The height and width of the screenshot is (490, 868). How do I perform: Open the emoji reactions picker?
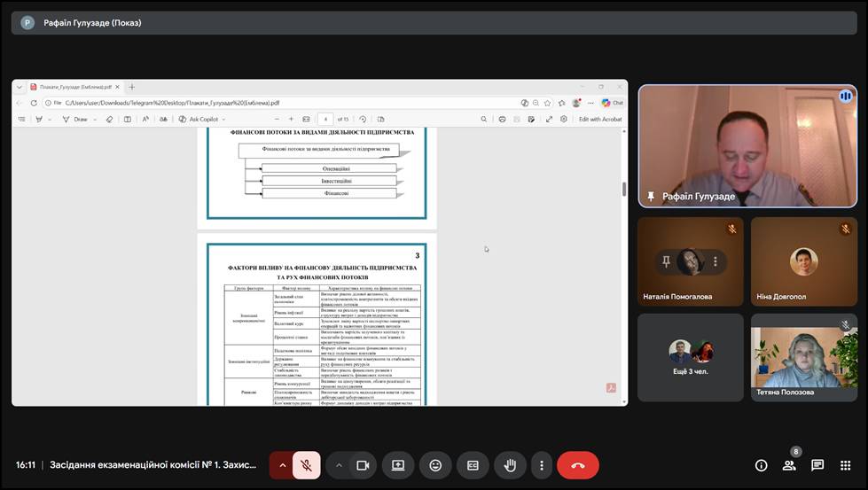pyautogui.click(x=435, y=465)
